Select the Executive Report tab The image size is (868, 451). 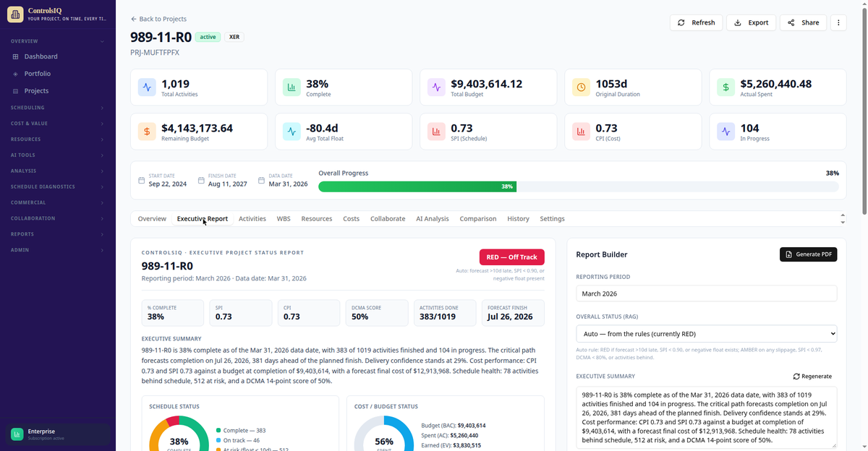(x=203, y=218)
